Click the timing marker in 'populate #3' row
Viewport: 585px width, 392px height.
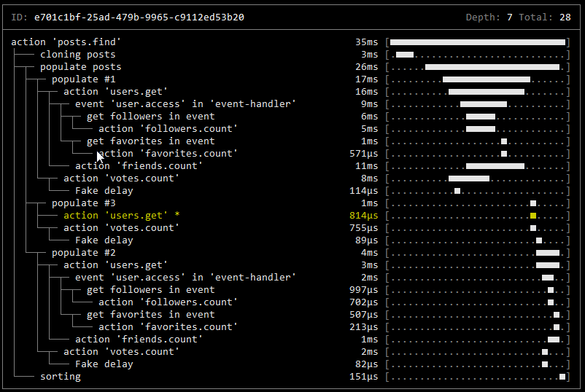tap(533, 203)
